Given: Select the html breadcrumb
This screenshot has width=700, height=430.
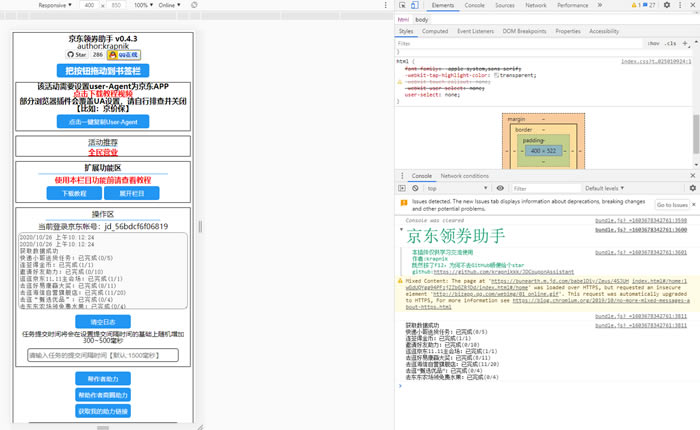Looking at the screenshot, I should [x=403, y=20].
